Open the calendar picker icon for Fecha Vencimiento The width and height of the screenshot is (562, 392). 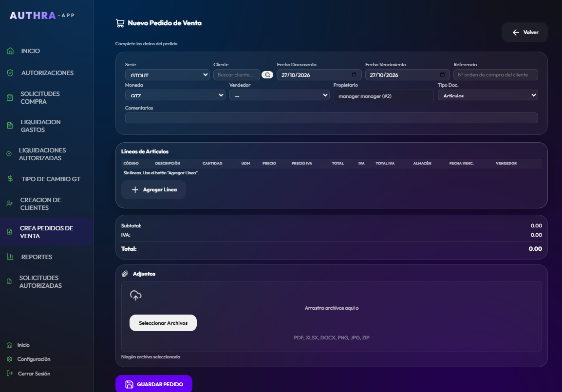tap(442, 75)
